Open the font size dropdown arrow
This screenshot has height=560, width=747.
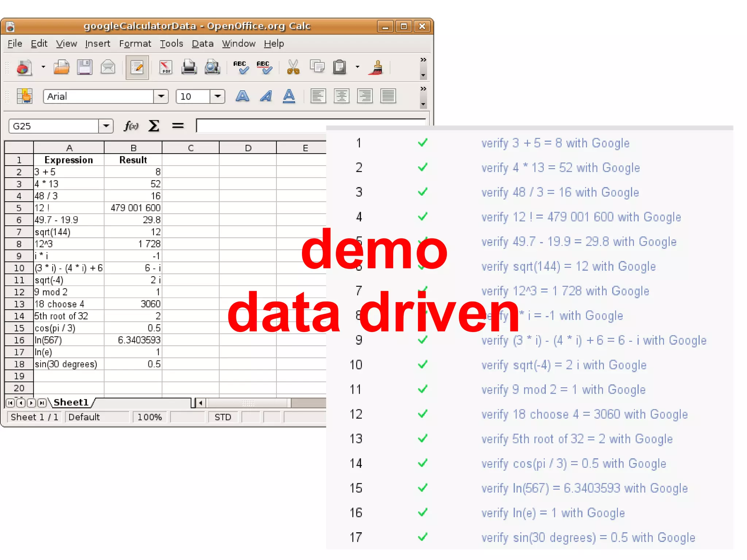217,97
